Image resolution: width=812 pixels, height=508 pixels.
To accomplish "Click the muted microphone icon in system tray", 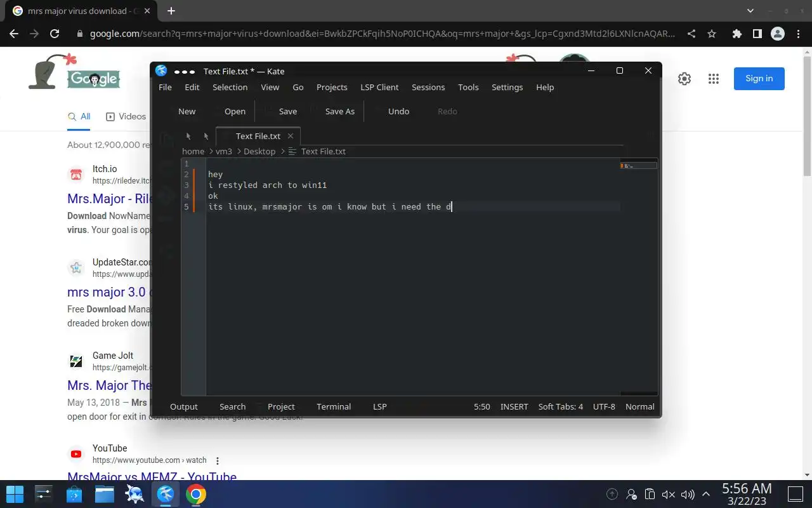I will (669, 494).
